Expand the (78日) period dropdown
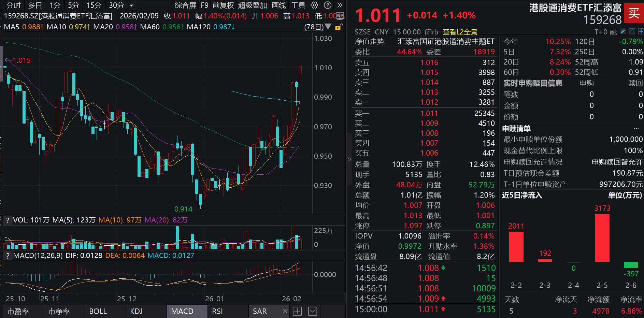644x318 pixels. point(328,27)
